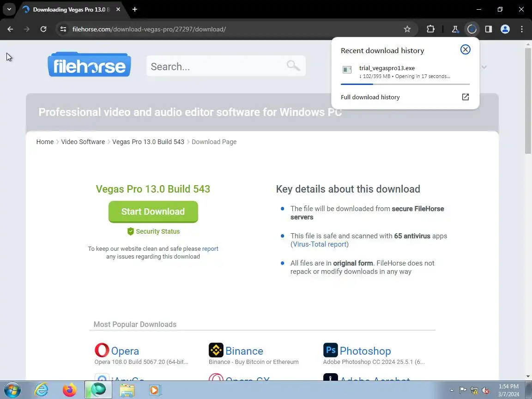Click the Action Center flag icon
532x399 pixels.
[x=463, y=391]
